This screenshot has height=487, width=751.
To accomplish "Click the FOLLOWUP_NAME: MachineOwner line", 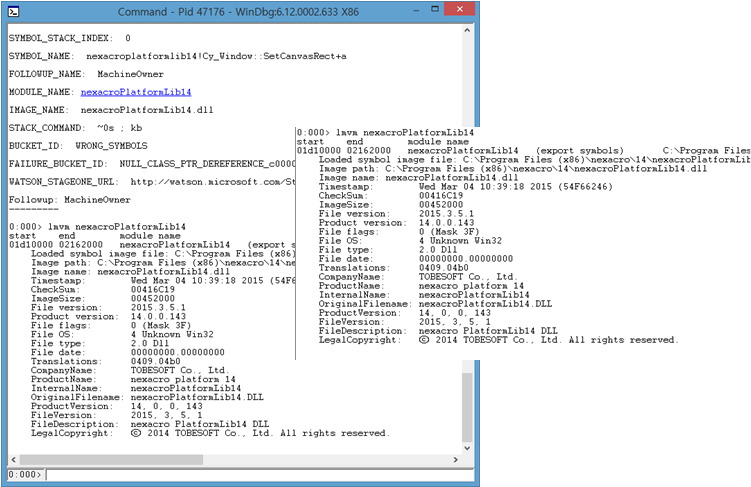I will click(x=86, y=74).
